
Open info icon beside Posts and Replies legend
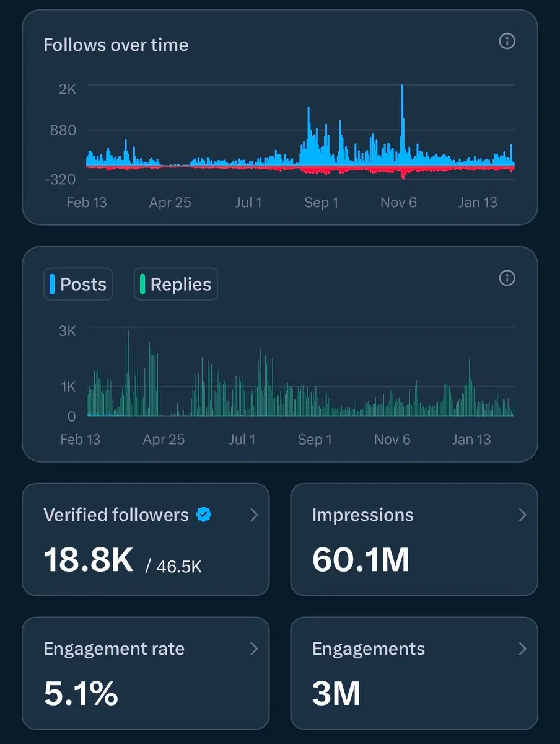click(x=507, y=278)
